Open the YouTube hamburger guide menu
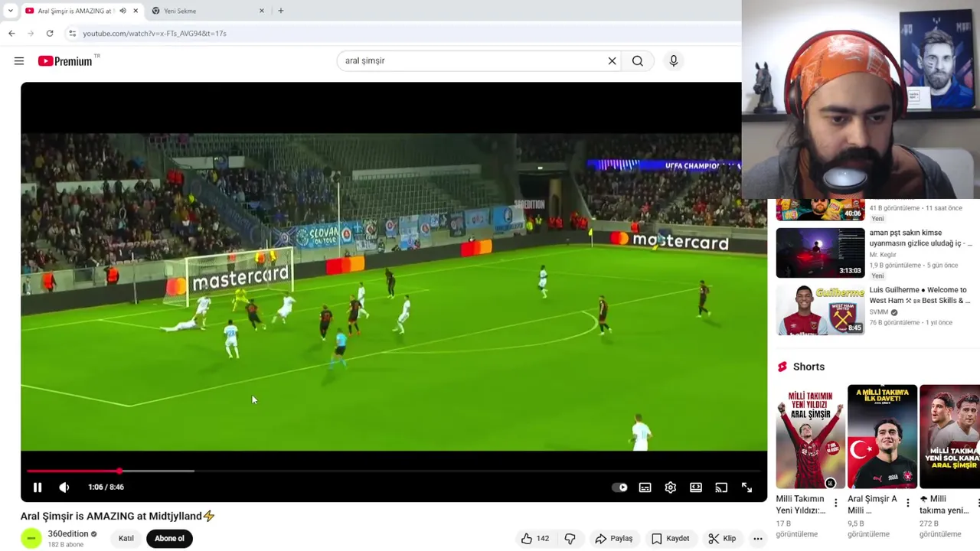 (x=19, y=61)
